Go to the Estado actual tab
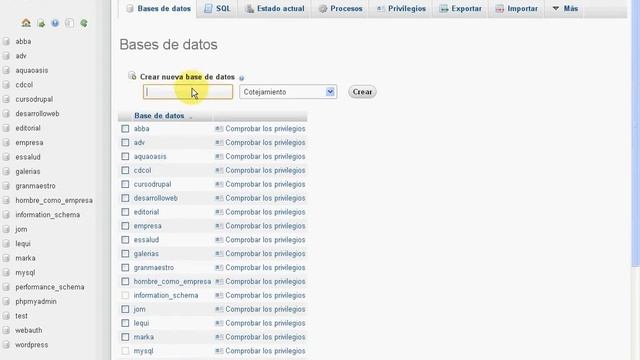 click(275, 9)
